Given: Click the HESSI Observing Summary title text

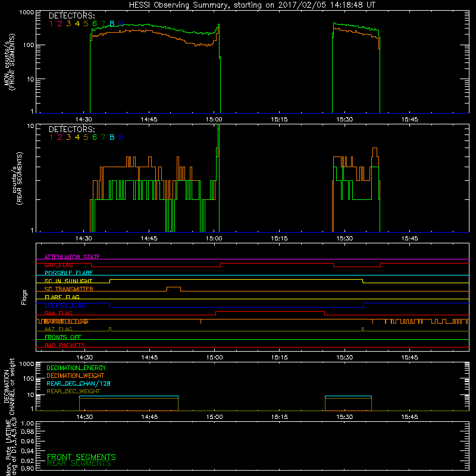Looking at the screenshot, I should click(x=252, y=5).
